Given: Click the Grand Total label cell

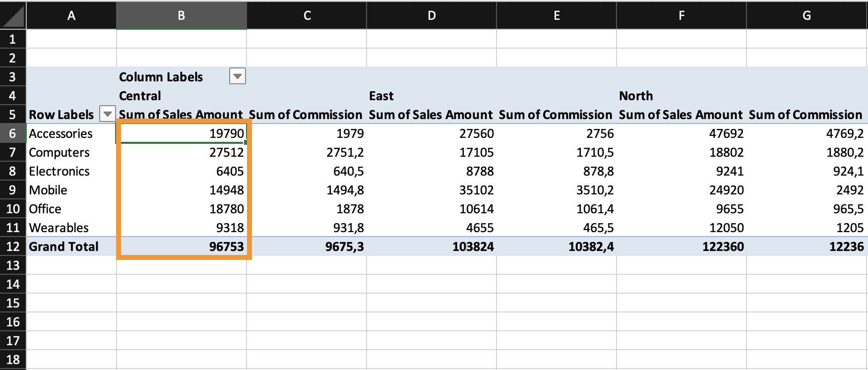Looking at the screenshot, I should [63, 247].
